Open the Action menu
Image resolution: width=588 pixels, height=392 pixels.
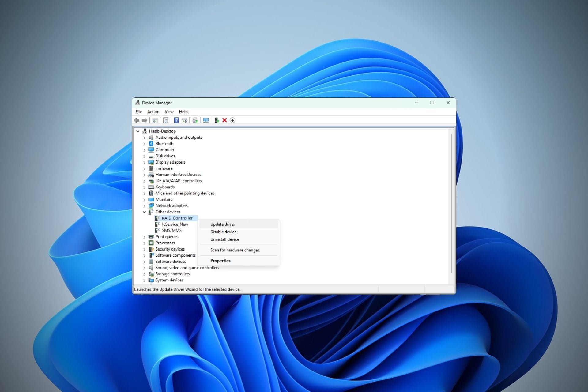tap(153, 112)
